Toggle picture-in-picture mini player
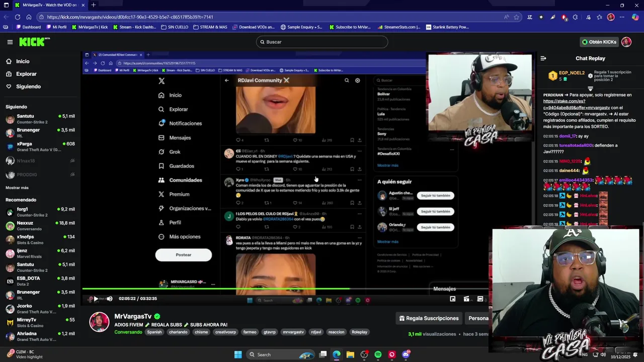 point(452,299)
